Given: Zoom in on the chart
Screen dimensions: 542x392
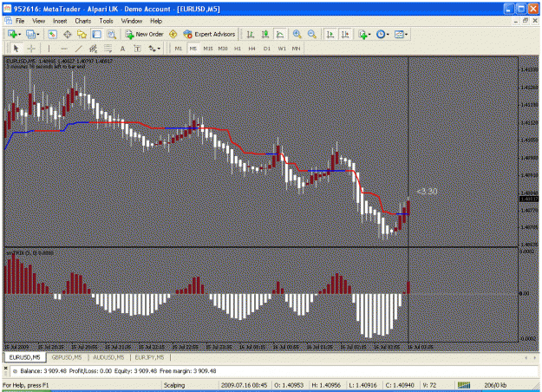Looking at the screenshot, I should pos(297,34).
